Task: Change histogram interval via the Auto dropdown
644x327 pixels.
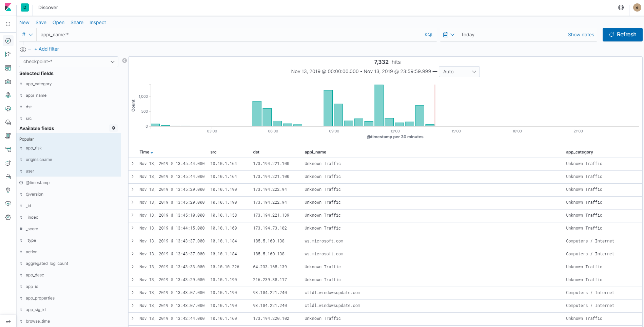Action: 459,72
